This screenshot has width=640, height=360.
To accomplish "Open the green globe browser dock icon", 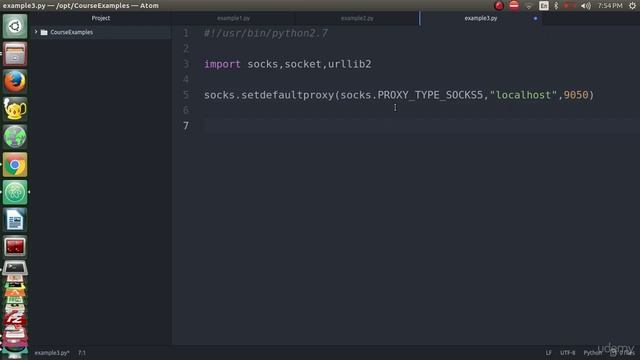I will tap(15, 137).
